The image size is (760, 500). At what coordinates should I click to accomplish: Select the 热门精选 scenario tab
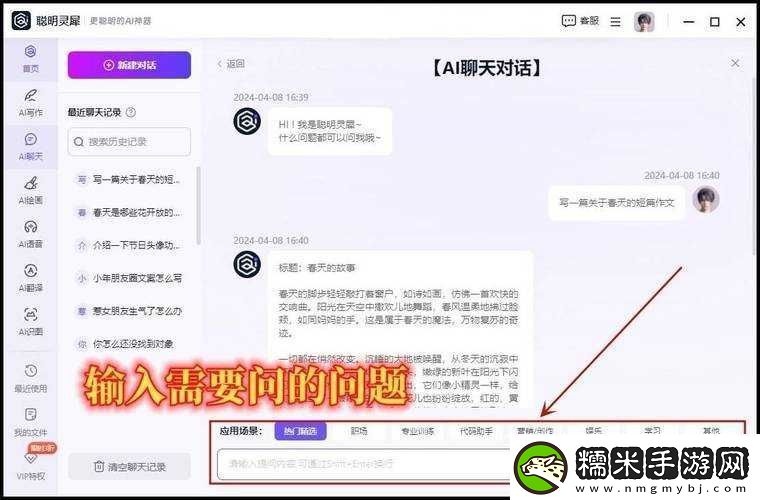(301, 431)
